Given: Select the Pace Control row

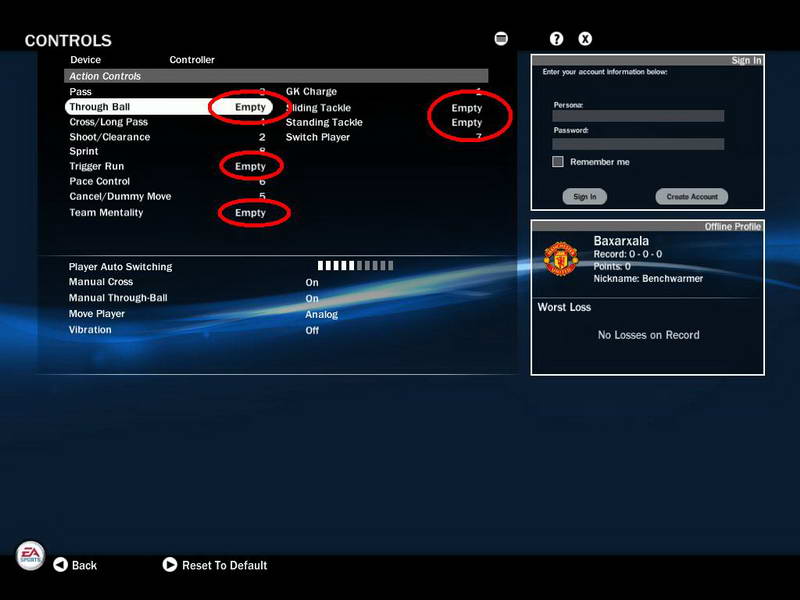Looking at the screenshot, I should tap(167, 181).
